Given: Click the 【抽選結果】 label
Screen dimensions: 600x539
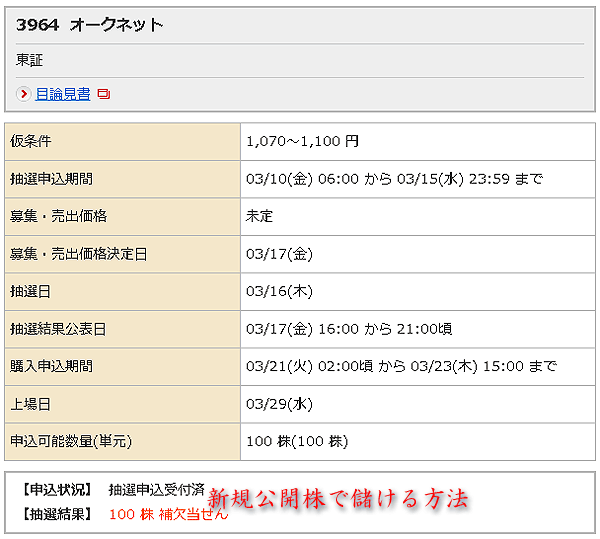Looking at the screenshot, I should pyautogui.click(x=57, y=514).
